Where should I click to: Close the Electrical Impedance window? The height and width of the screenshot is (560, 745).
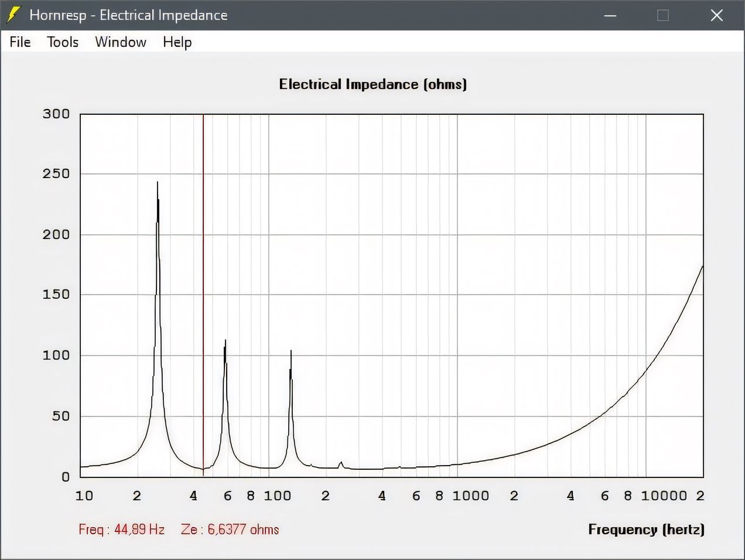pos(716,15)
